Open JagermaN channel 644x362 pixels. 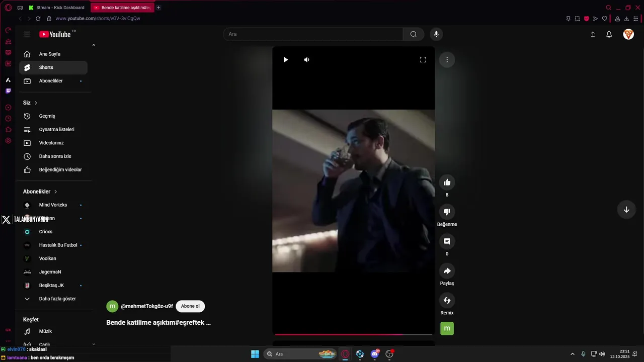pos(53,272)
